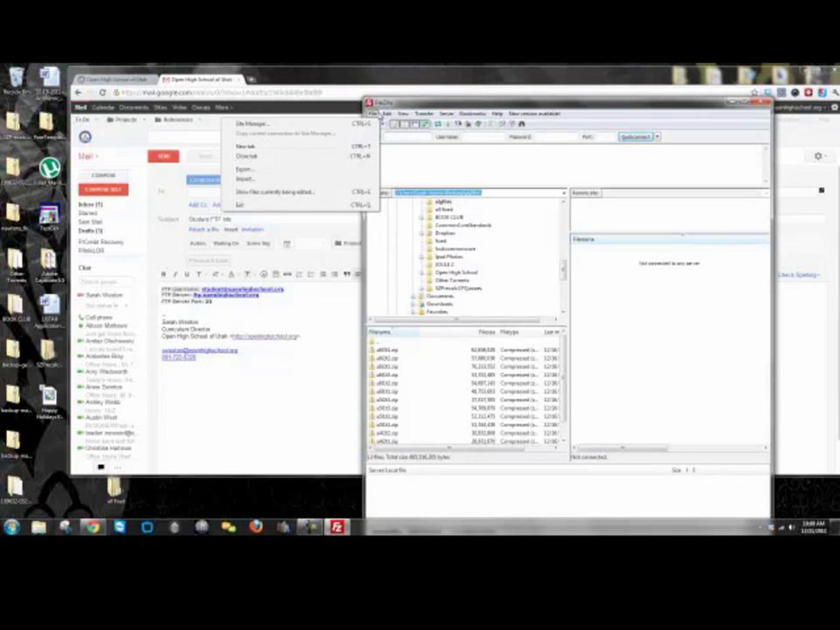Choose Export from the File menu
Viewport: 840px width, 630px height.
point(245,169)
